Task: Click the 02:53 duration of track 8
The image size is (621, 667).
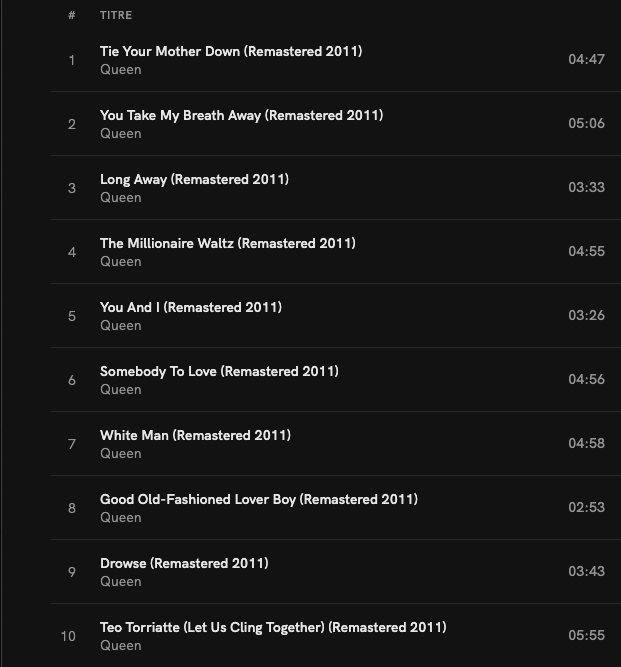Action: point(586,508)
